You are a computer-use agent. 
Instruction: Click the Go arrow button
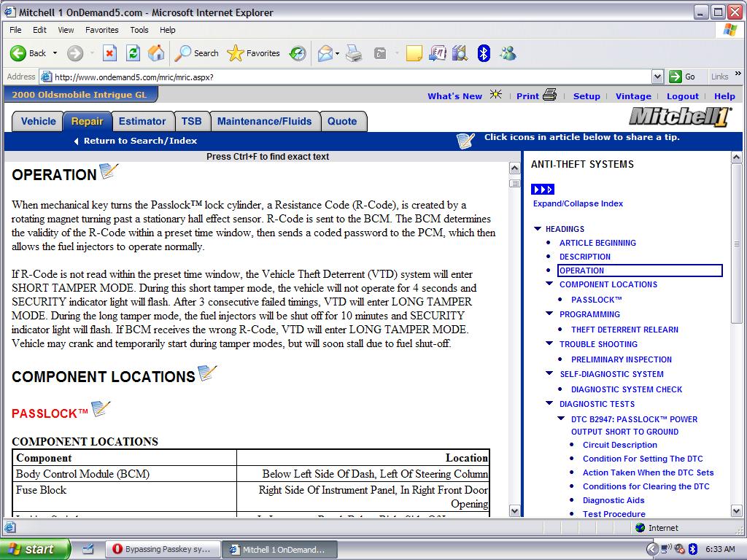[675, 77]
